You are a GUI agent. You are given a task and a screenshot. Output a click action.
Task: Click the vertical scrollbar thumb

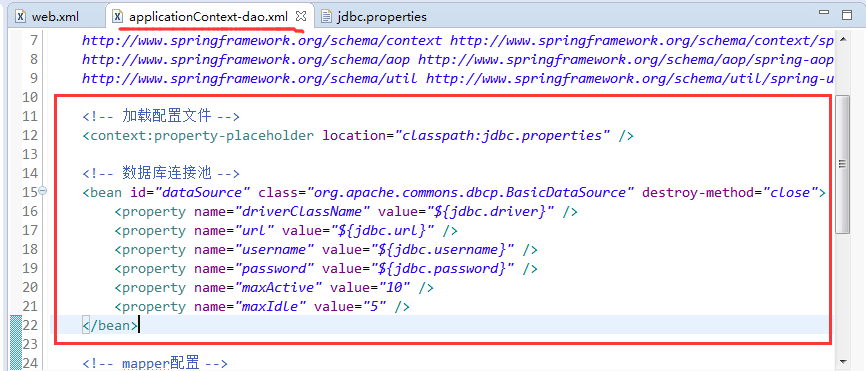(x=842, y=163)
